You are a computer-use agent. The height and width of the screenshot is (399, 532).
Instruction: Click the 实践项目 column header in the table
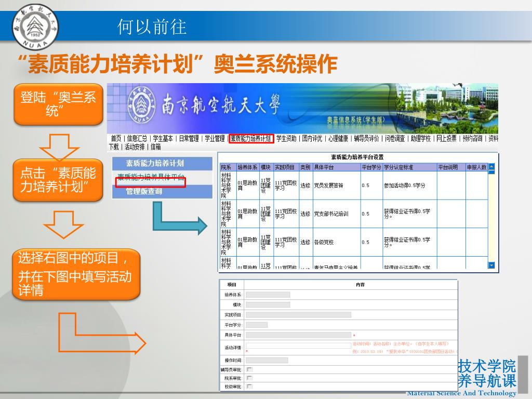tap(286, 167)
